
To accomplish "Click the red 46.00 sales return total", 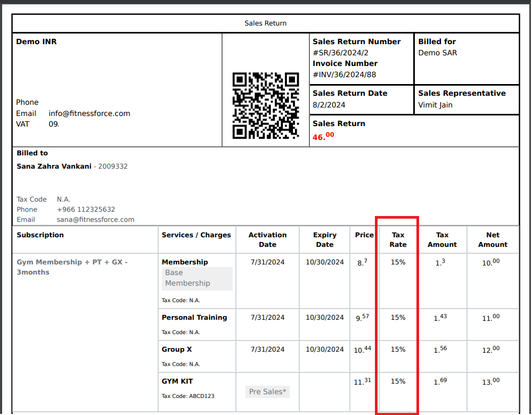I will [323, 137].
